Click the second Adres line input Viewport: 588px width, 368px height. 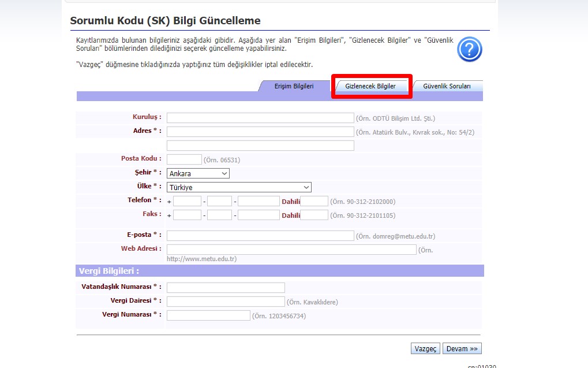pyautogui.click(x=260, y=146)
